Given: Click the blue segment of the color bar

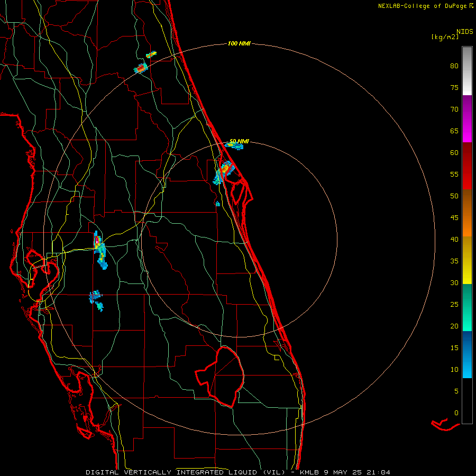Looking at the screenshot, I should 467,354.
